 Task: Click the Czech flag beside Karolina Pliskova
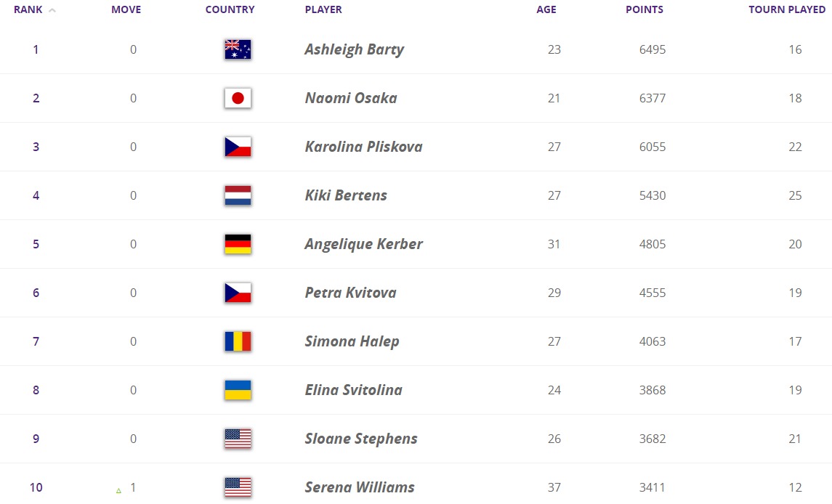pos(238,147)
